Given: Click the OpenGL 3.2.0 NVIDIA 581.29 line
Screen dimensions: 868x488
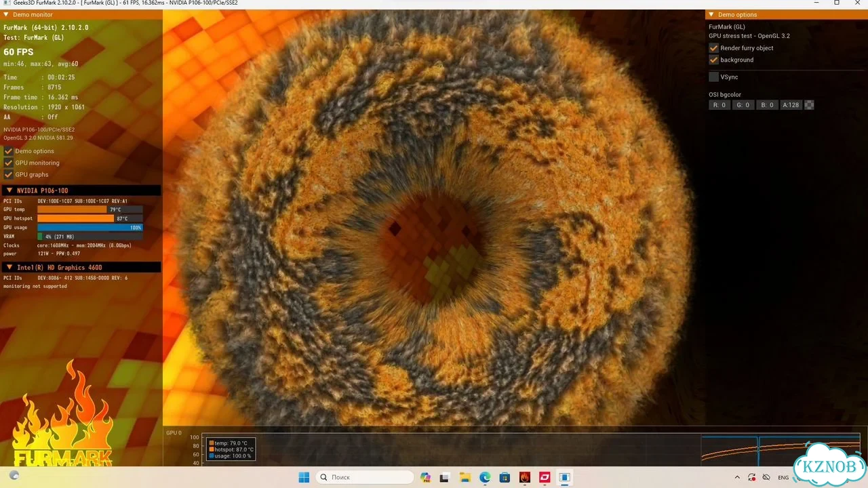Looking at the screenshot, I should pos(38,138).
